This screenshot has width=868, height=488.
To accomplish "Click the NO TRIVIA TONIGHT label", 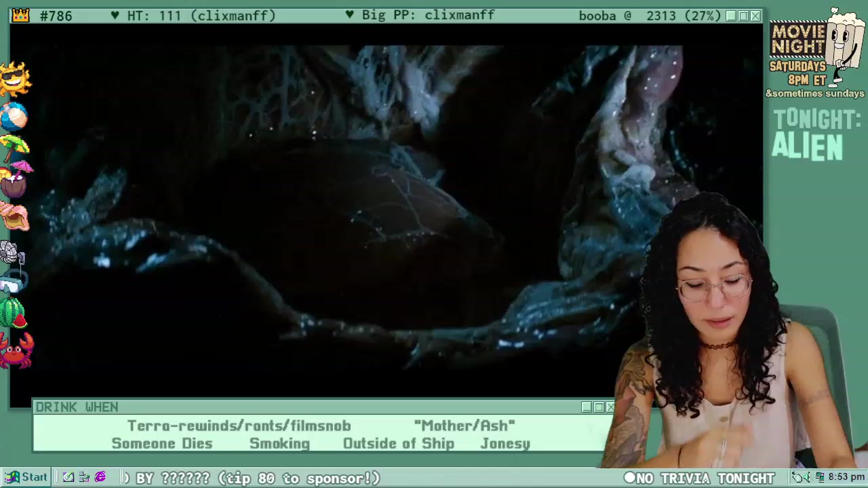I will coord(705,478).
